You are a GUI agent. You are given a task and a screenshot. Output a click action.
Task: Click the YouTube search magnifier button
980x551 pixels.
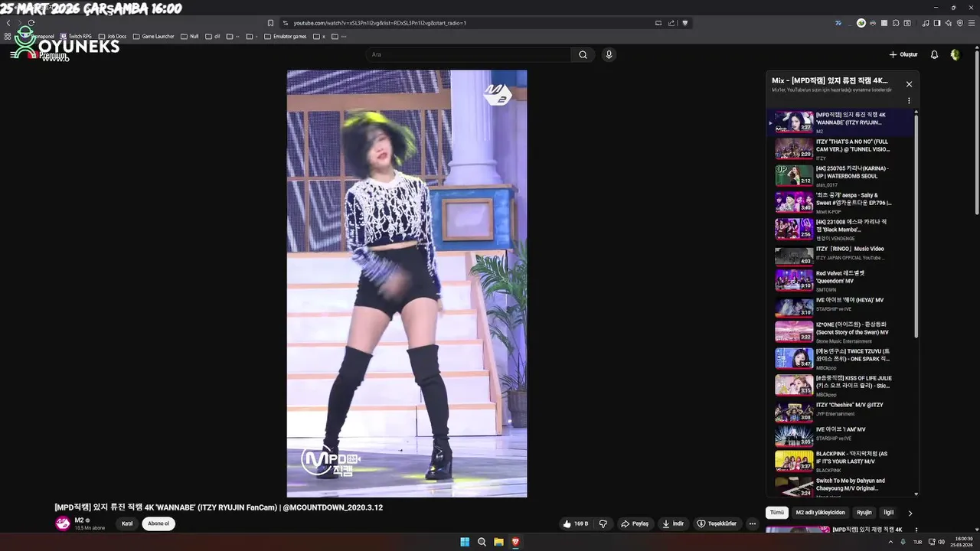(x=583, y=54)
